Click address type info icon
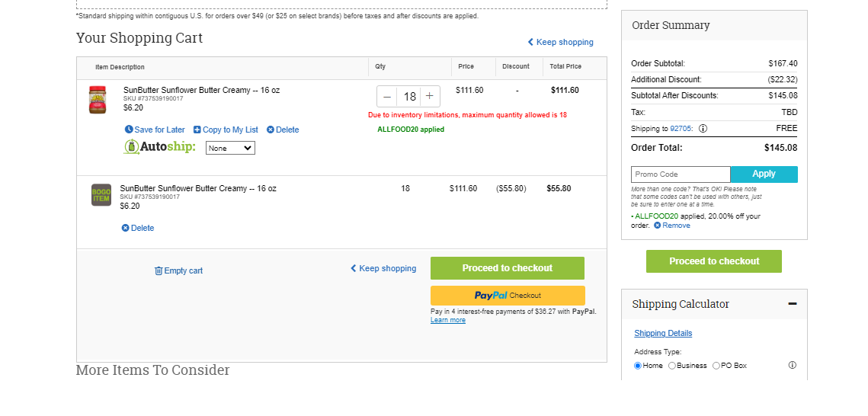Image resolution: width=868 pixels, height=416 pixels. [x=792, y=365]
